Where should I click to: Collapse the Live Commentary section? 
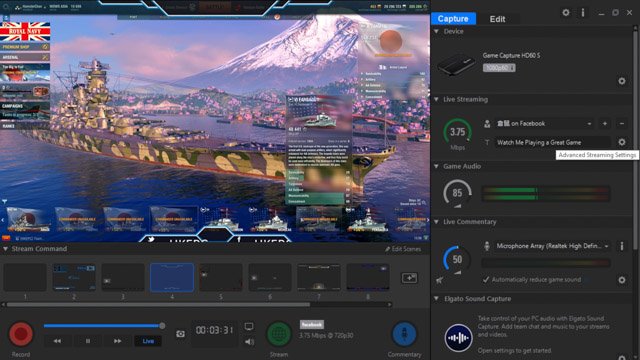pyautogui.click(x=436, y=222)
